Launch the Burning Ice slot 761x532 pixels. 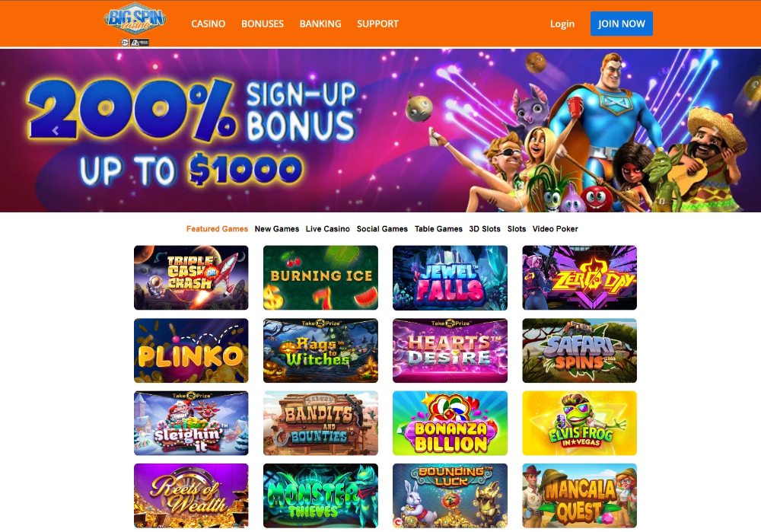320,278
